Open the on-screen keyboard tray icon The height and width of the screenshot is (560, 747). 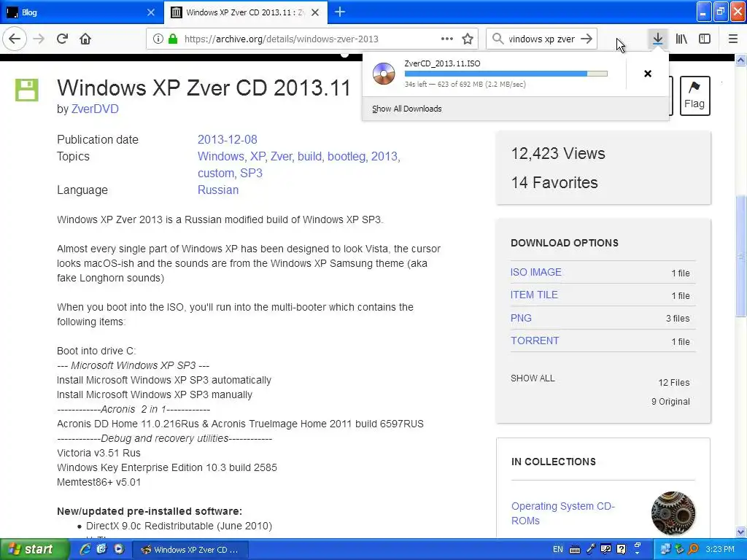tap(575, 550)
